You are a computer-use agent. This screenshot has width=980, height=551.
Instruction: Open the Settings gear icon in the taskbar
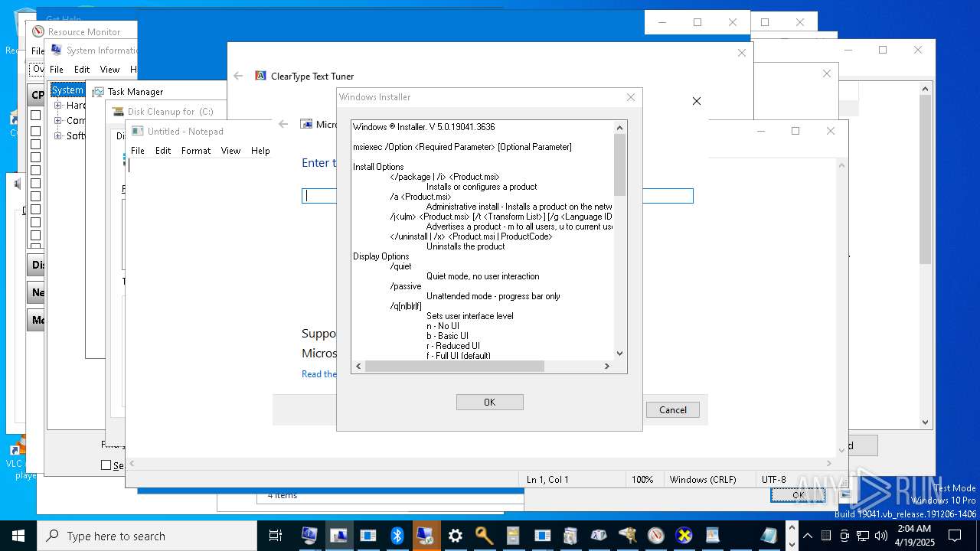coord(455,536)
